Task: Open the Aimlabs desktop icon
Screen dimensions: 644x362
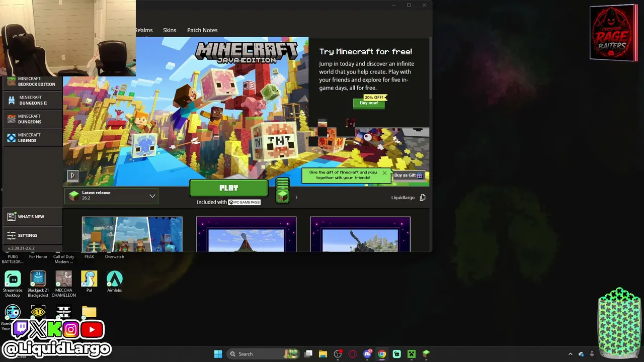Action: pyautogui.click(x=114, y=282)
